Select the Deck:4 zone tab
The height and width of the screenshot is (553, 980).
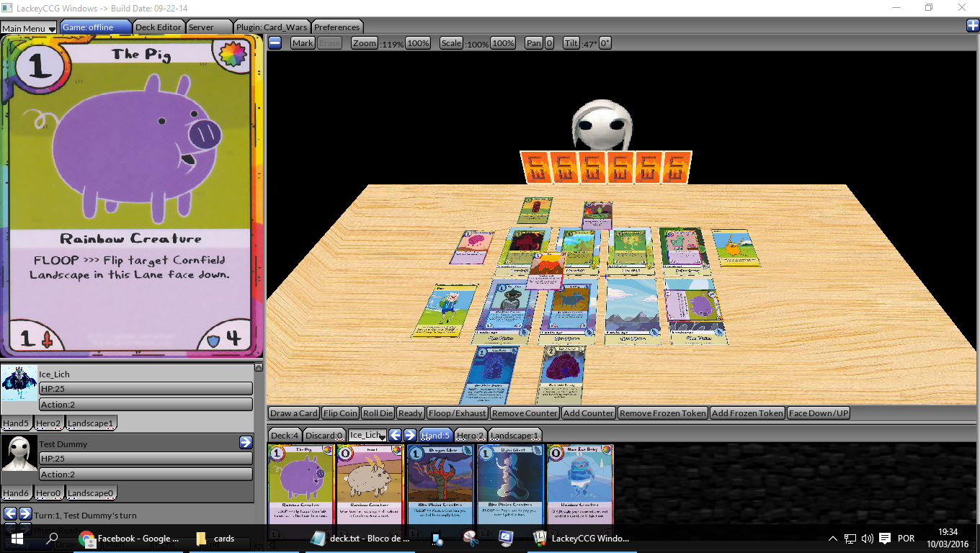pos(285,435)
